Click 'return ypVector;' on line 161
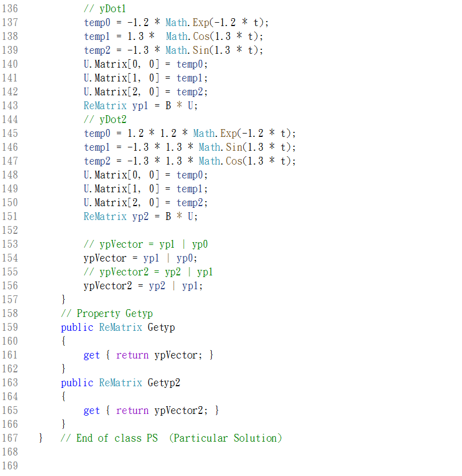Image resolution: width=462 pixels, height=476 pixels. [159, 355]
